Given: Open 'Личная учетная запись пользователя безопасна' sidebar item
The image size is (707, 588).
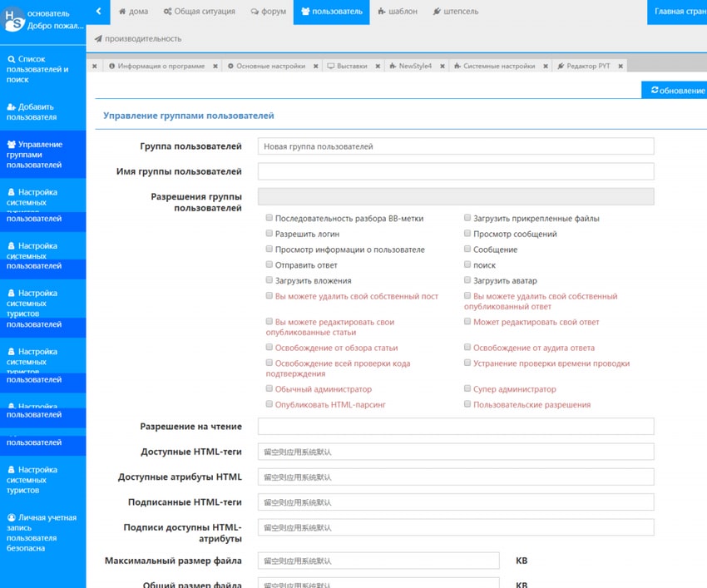Looking at the screenshot, I should click(x=42, y=532).
